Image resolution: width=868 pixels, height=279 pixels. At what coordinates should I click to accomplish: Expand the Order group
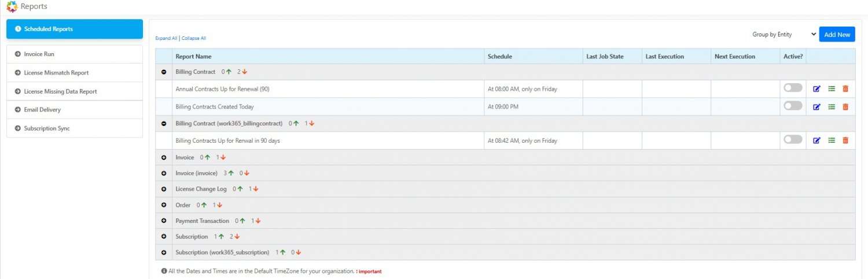point(164,205)
